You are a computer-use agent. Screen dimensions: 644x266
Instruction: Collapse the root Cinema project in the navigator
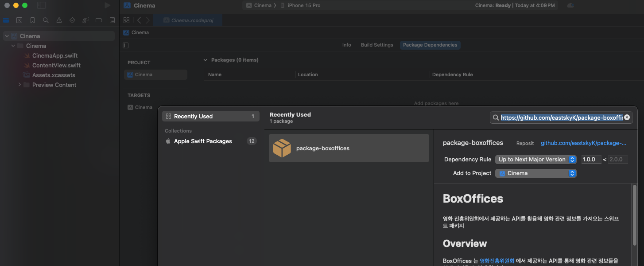pyautogui.click(x=7, y=36)
